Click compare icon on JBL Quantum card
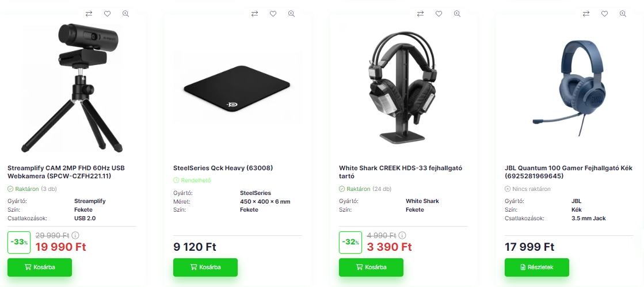Viewport: 644px width, 287px height. pyautogui.click(x=586, y=14)
